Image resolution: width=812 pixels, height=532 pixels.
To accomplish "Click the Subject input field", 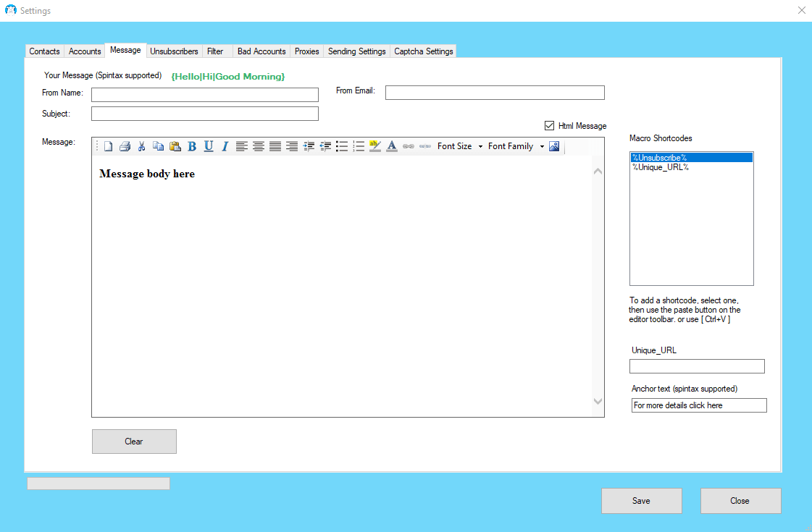I will click(x=204, y=114).
